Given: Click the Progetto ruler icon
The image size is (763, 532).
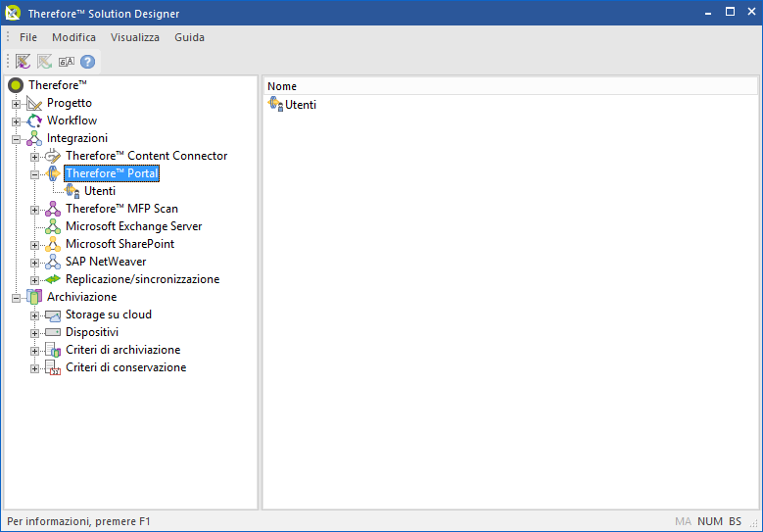Looking at the screenshot, I should point(34,103).
